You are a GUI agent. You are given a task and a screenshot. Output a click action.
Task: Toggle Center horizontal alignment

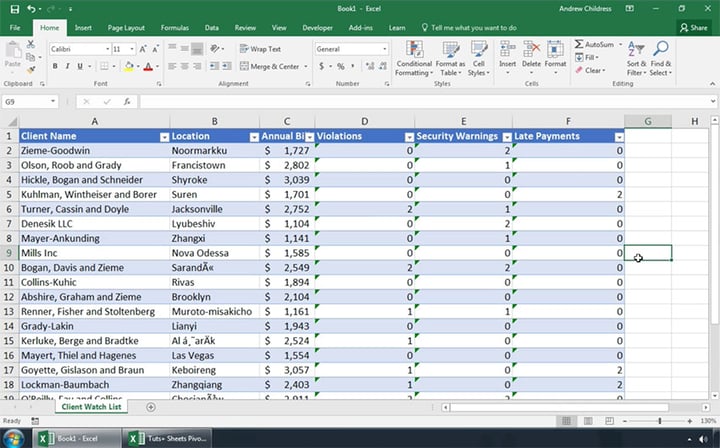point(185,67)
